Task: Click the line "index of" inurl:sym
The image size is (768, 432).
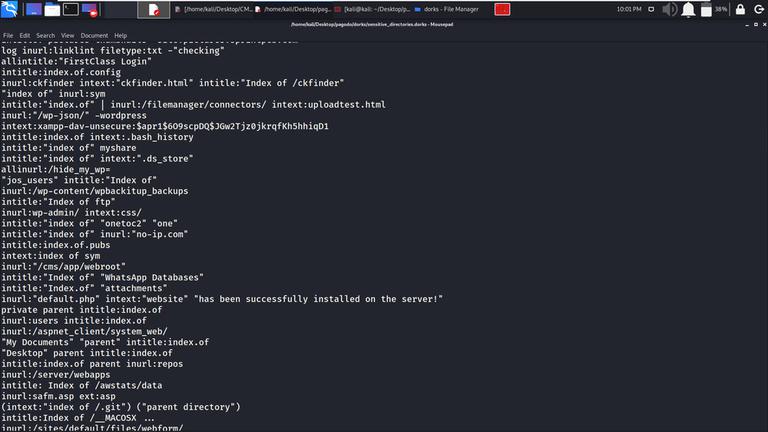Action: [53, 94]
